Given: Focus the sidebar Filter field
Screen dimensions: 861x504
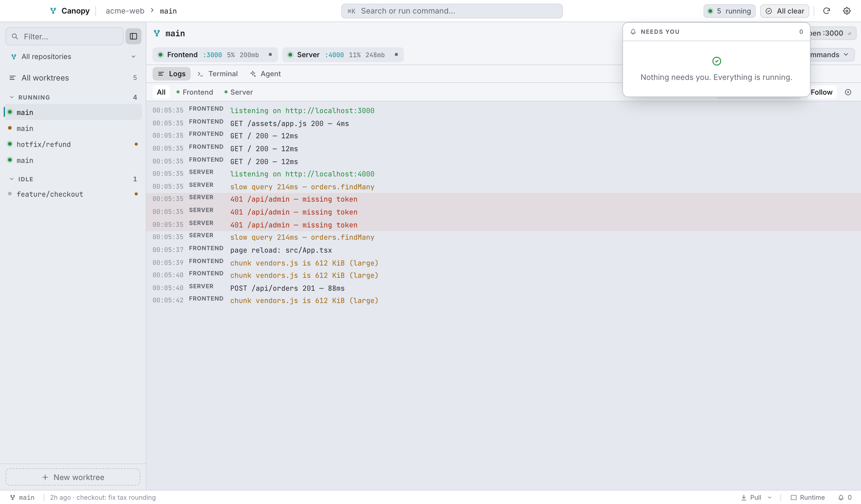Looking at the screenshot, I should tap(65, 36).
